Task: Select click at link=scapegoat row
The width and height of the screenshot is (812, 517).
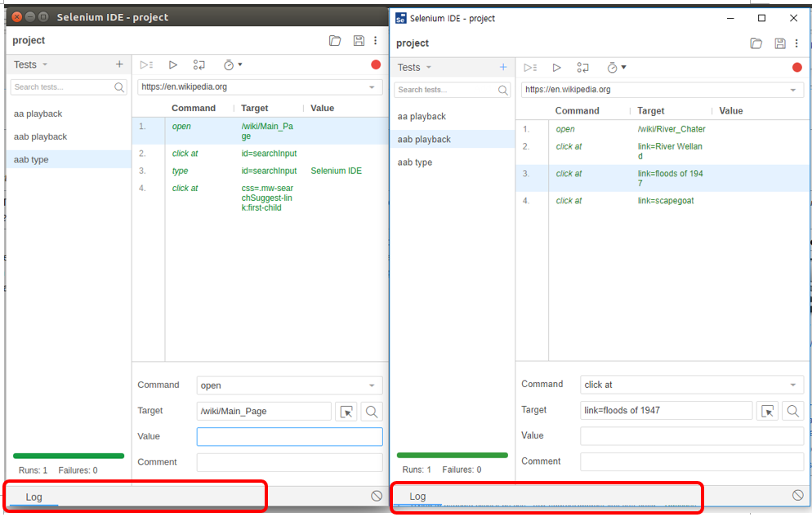Action: (x=663, y=201)
